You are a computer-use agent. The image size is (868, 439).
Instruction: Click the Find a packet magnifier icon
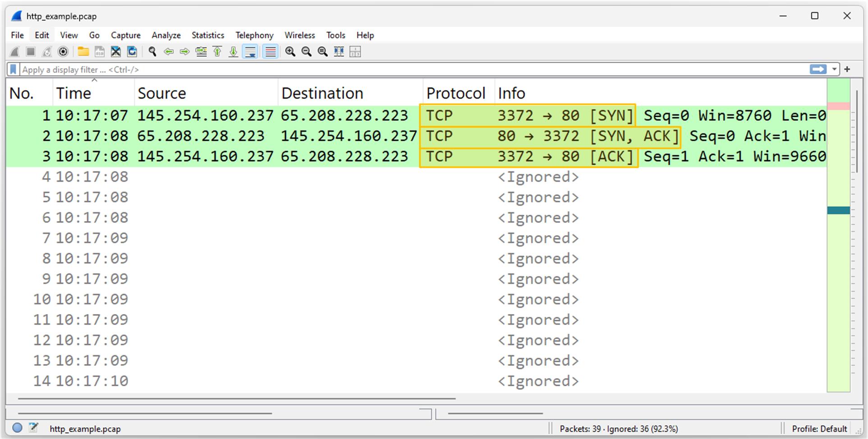pos(152,52)
